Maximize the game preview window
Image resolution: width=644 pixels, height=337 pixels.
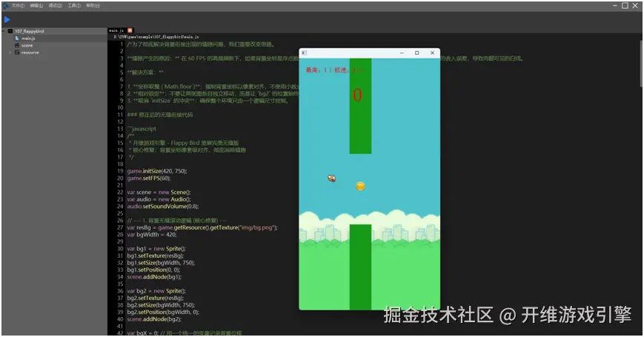[x=417, y=53]
